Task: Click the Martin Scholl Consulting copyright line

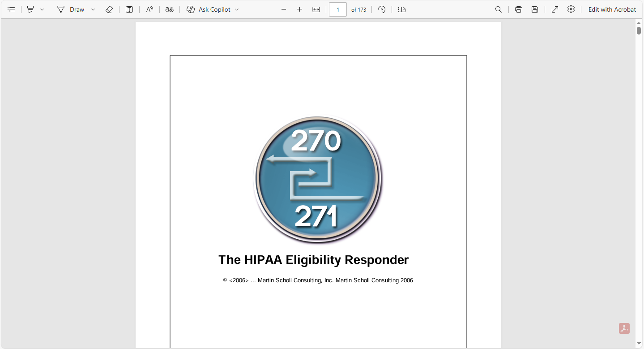Action: pos(318,280)
